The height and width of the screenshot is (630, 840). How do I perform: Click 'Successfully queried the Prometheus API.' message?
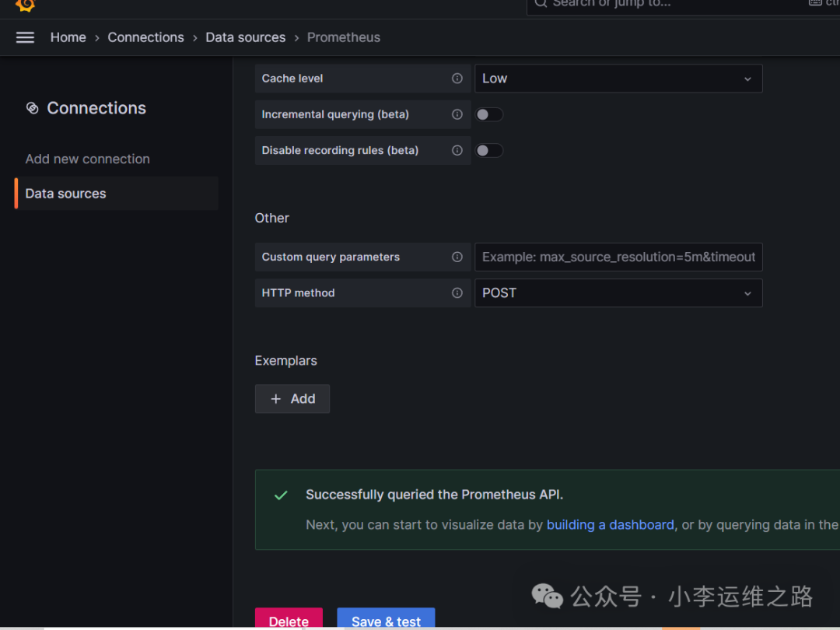434,495
